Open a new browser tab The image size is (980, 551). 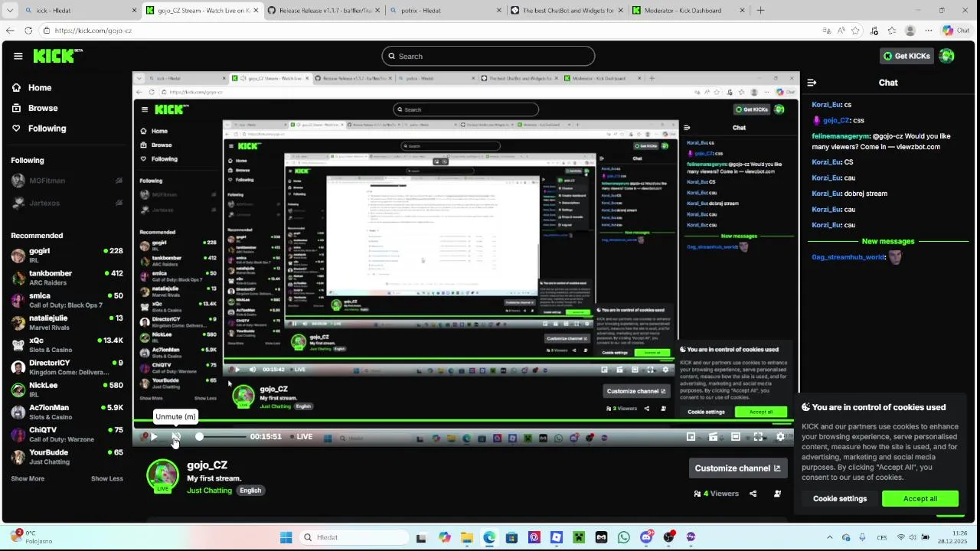760,11
